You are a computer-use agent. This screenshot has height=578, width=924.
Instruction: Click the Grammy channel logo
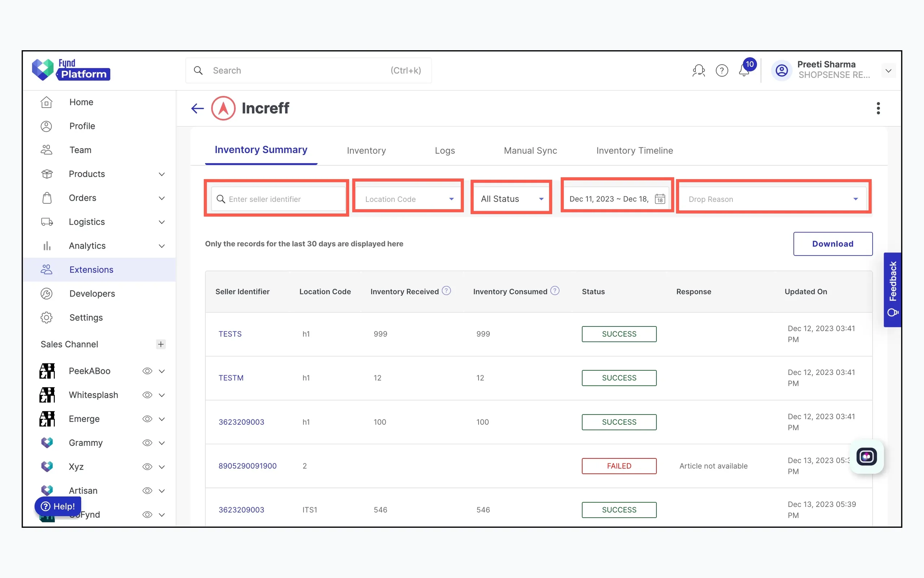point(47,443)
